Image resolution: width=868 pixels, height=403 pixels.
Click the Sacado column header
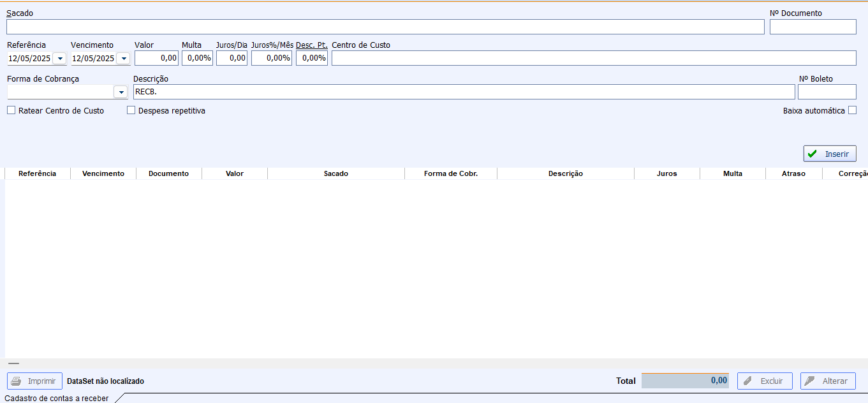(x=335, y=173)
